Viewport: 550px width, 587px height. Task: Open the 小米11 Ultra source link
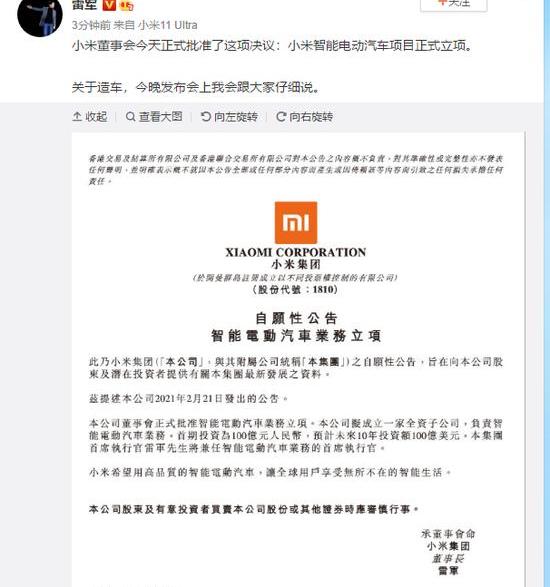pyautogui.click(x=167, y=25)
